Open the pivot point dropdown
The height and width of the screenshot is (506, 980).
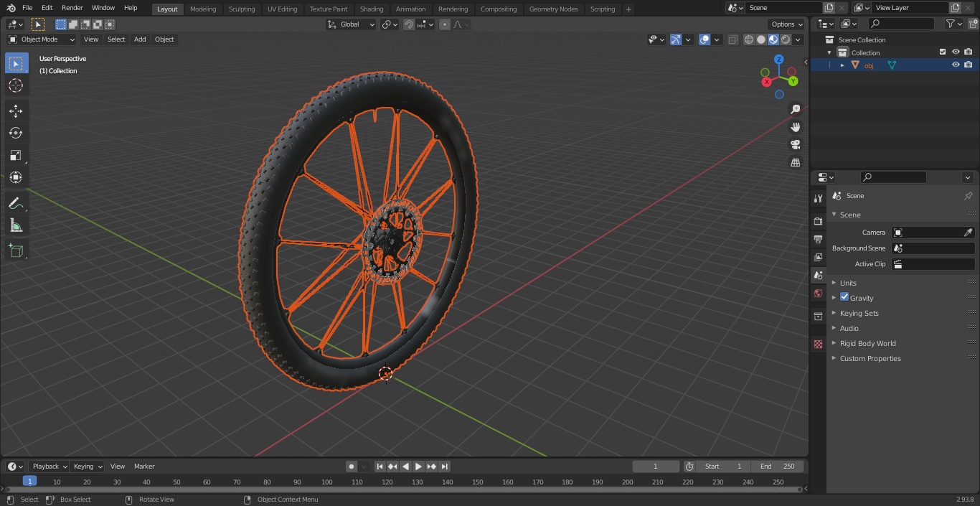point(390,24)
